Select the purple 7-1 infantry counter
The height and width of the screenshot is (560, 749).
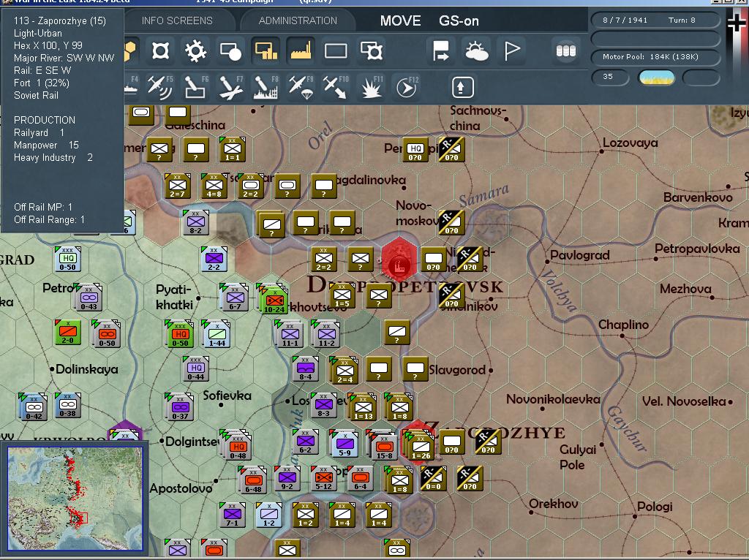232,515
